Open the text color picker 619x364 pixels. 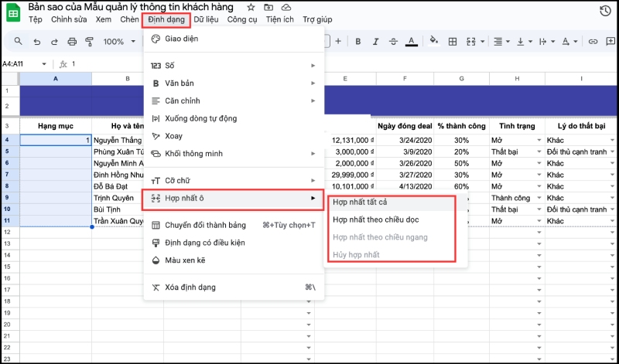tap(412, 42)
